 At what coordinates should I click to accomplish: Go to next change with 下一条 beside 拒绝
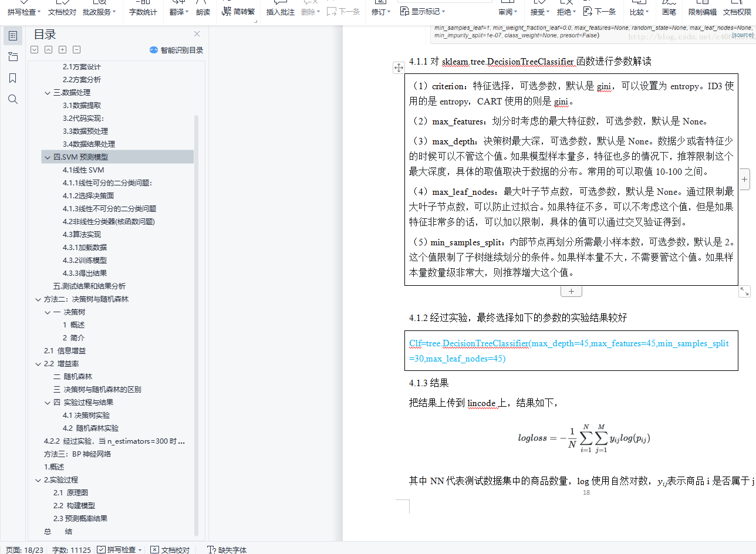pos(599,12)
